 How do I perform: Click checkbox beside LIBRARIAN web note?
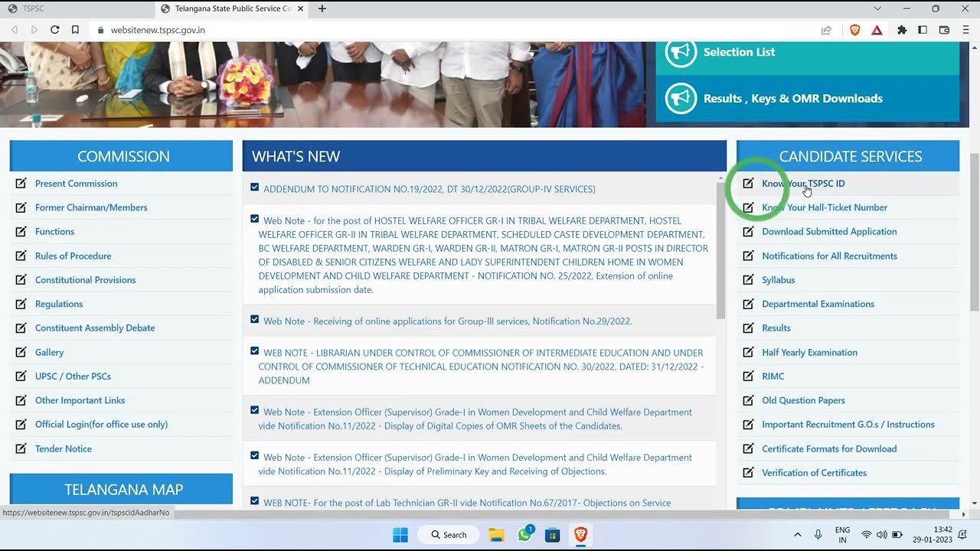click(255, 351)
